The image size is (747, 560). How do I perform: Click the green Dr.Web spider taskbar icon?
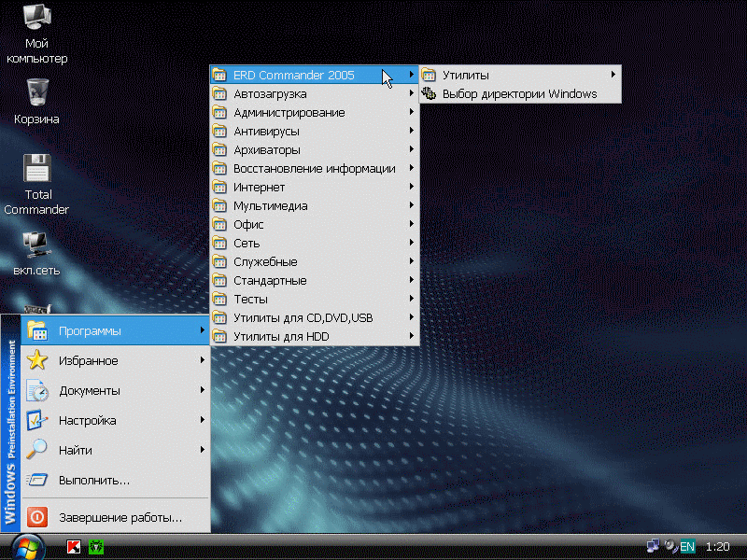(x=96, y=547)
